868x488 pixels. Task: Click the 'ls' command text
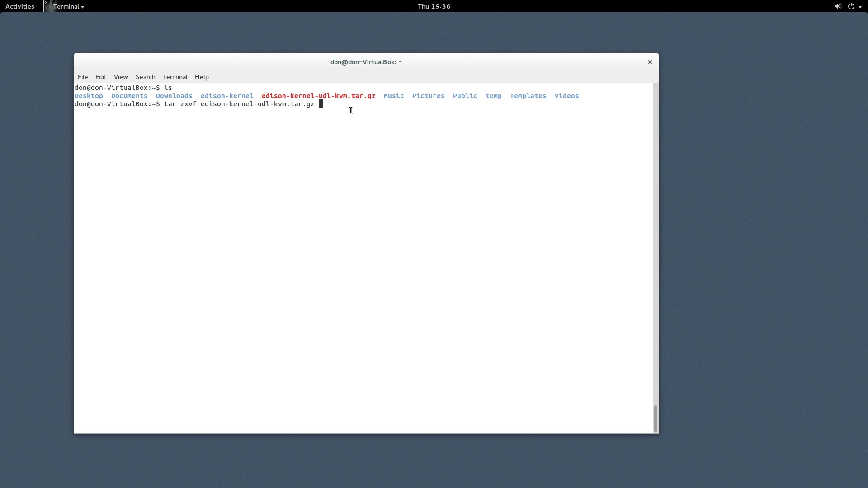168,88
